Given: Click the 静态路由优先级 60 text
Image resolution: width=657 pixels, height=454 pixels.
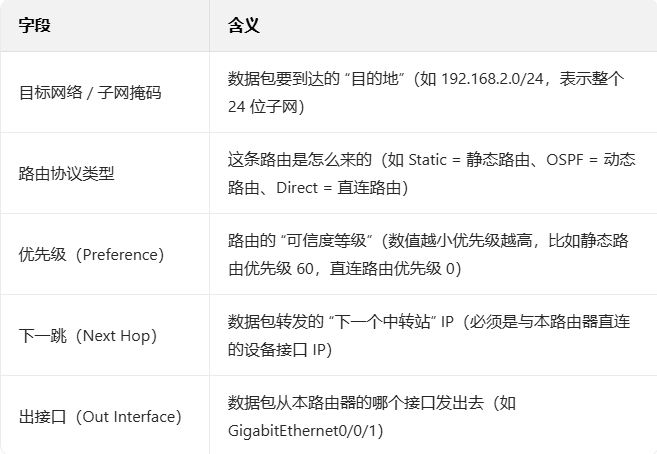Looking at the screenshot, I should [x=429, y=254].
